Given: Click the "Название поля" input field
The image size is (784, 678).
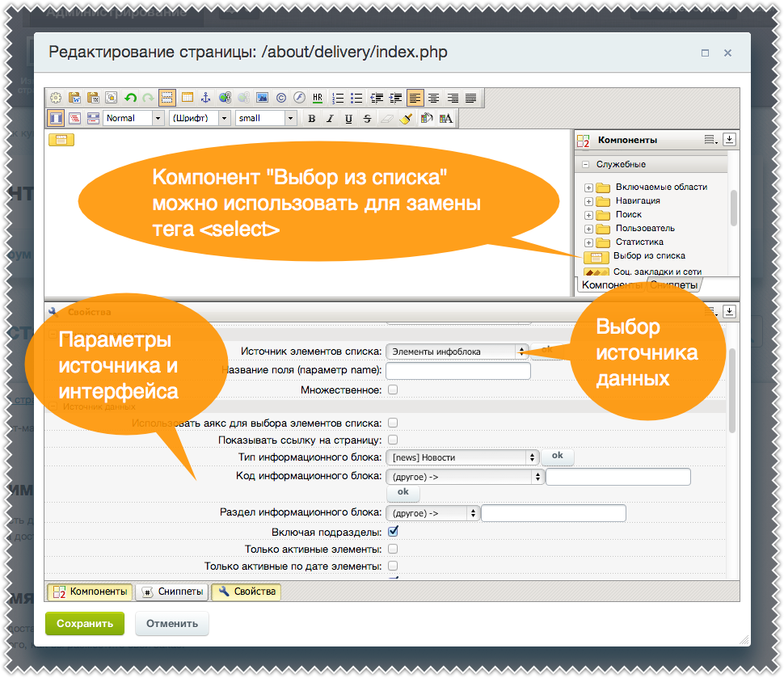Looking at the screenshot, I should tap(457, 371).
